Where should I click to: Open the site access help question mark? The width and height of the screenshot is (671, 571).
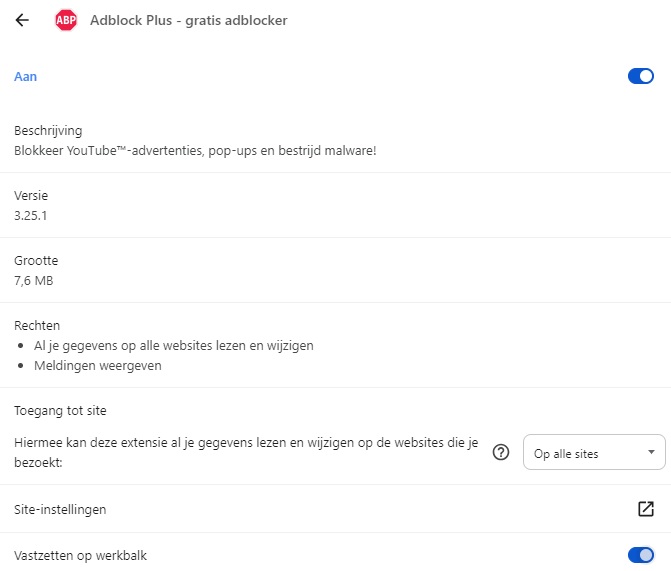point(502,453)
